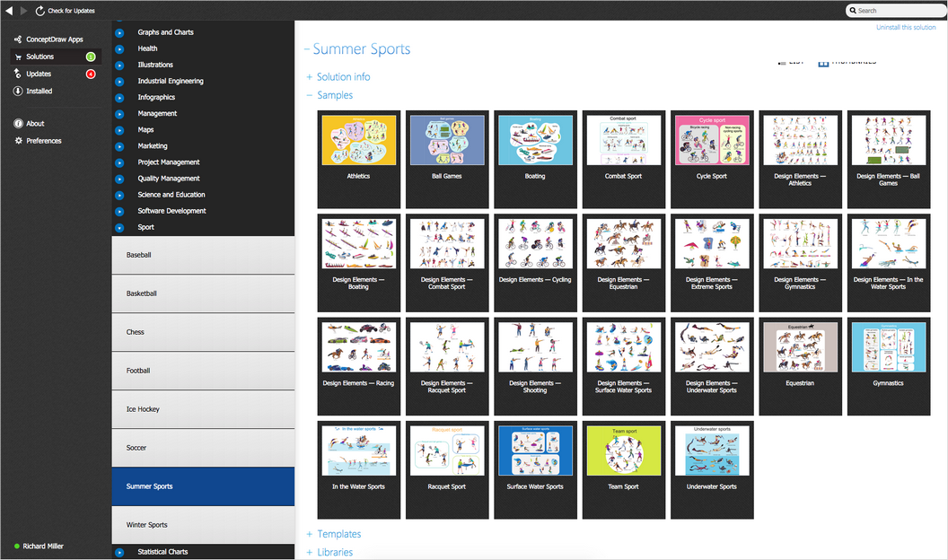Expand the Infographics category

coord(119,98)
